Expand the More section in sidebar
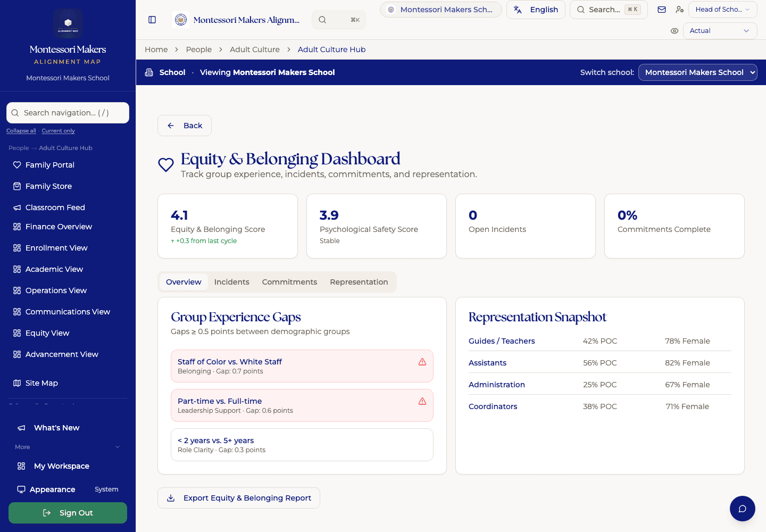The image size is (766, 532). click(68, 447)
